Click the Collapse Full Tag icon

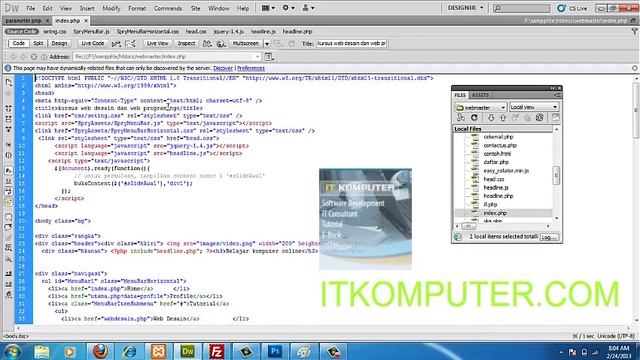pos(9,108)
